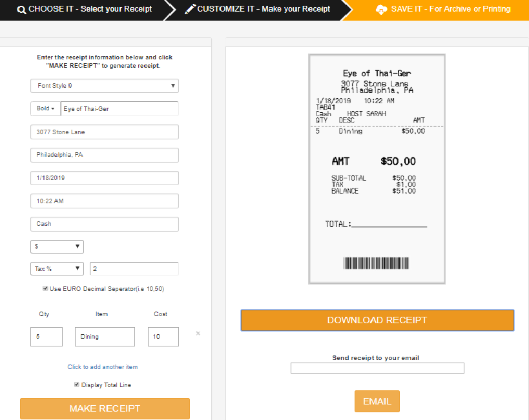Click the magnifying glass icon in CHOOSE IT step

click(21, 10)
